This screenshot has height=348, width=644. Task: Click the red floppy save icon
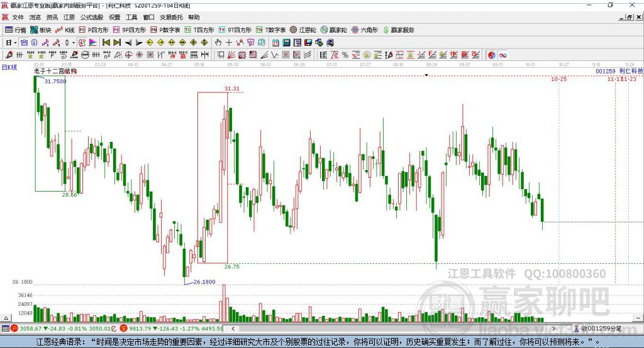coord(308,43)
